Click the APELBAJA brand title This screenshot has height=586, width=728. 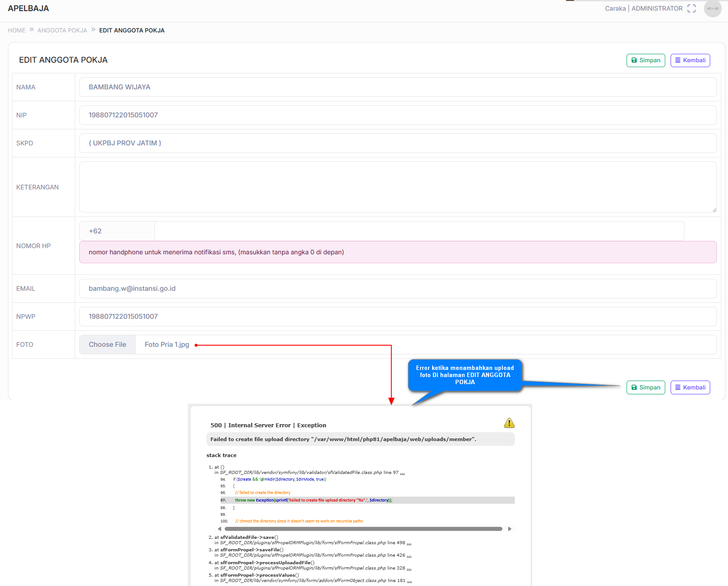click(28, 8)
